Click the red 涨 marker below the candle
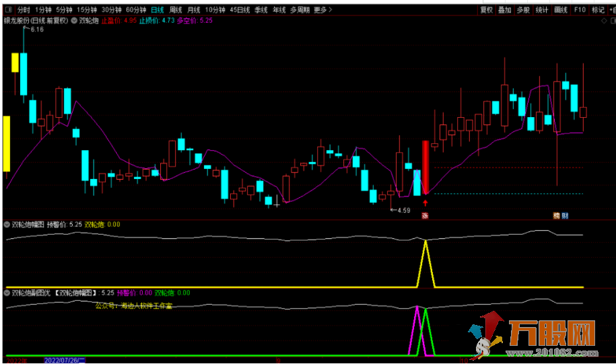Viewport: 616px width, 364px height. point(425,216)
